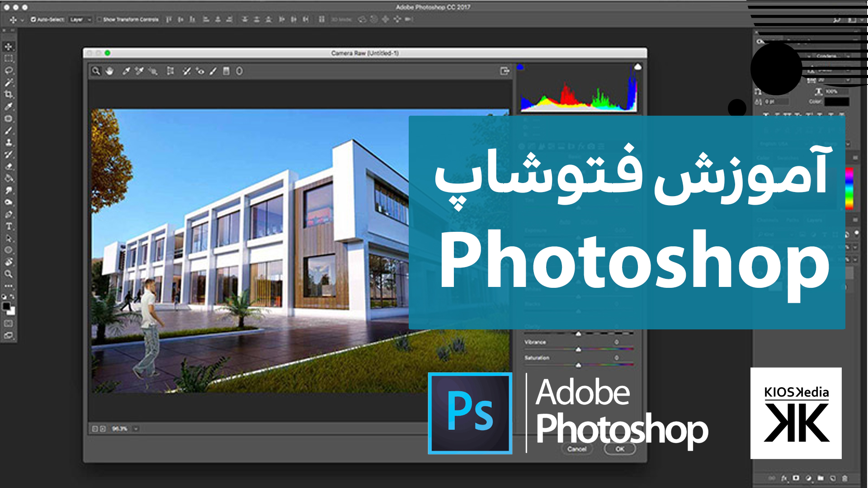Add a layer mask in Layers panel
The height and width of the screenshot is (488, 868).
[x=796, y=478]
